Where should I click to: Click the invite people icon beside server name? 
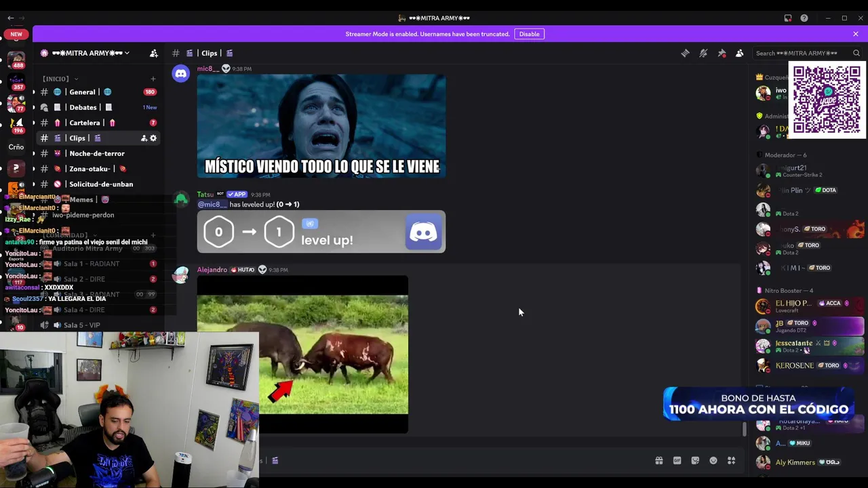click(154, 53)
